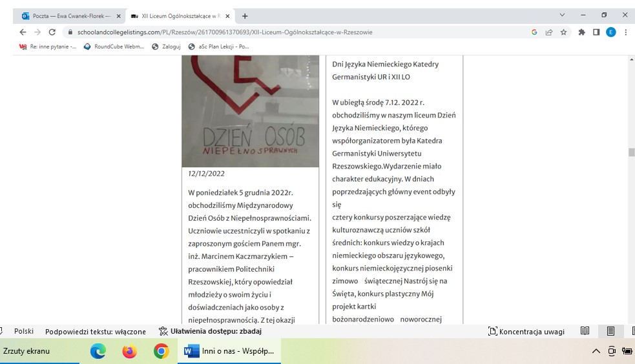Launch Firefox from the taskbar
The height and width of the screenshot is (364, 635).
click(130, 351)
